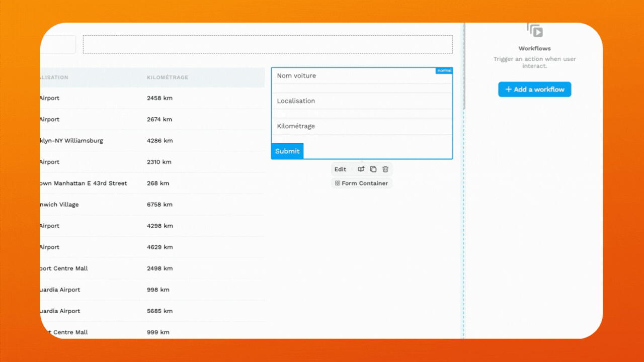Click the duplicate icon in the Edit toolbar
This screenshot has height=362, width=644.
373,169
